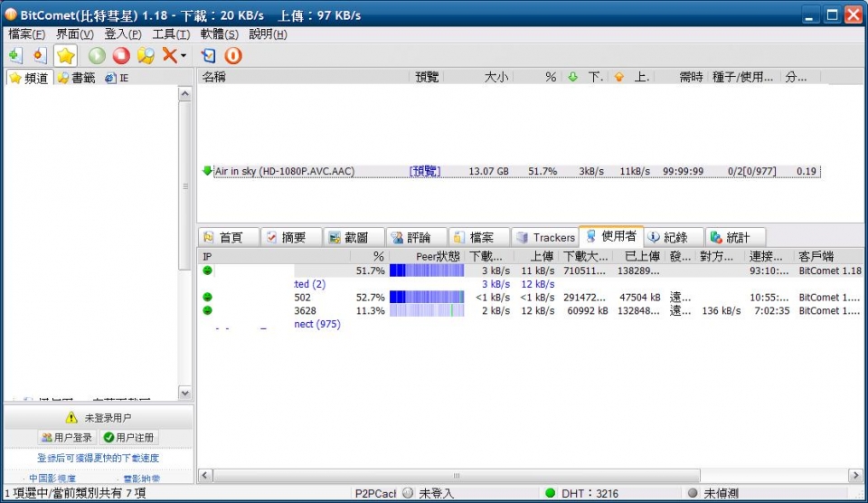Click green DHT status indicator
Image resolution: width=868 pixels, height=503 pixels.
(x=551, y=492)
